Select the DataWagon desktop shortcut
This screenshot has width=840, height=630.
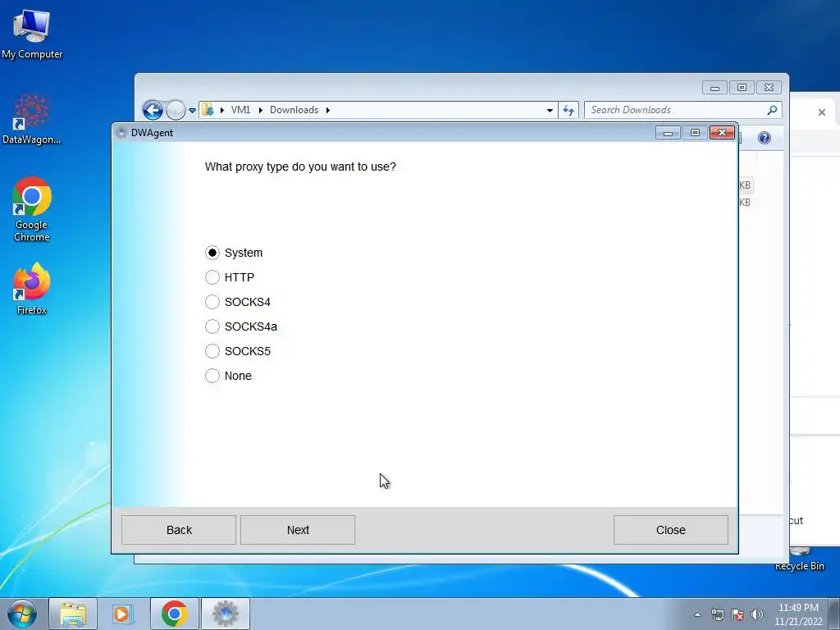click(32, 119)
